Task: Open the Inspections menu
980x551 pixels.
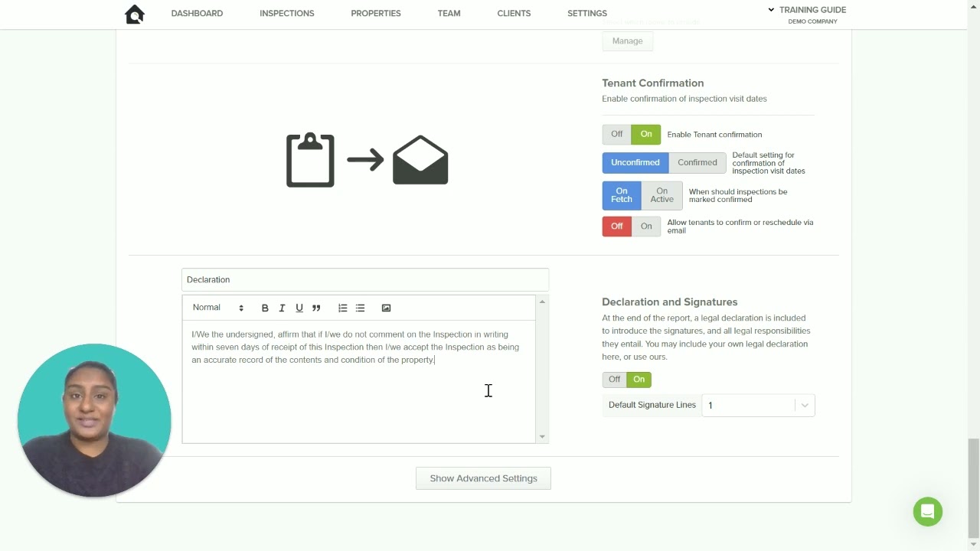Action: click(287, 14)
